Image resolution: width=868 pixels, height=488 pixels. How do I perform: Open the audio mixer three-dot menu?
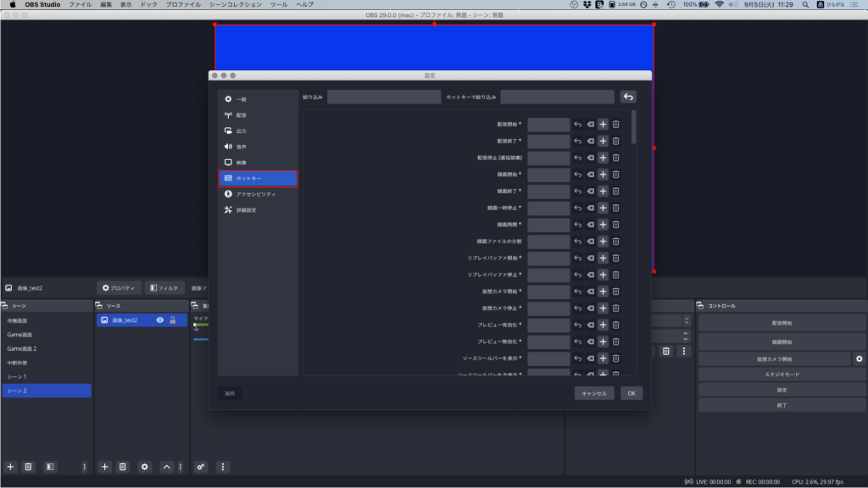coord(223,467)
